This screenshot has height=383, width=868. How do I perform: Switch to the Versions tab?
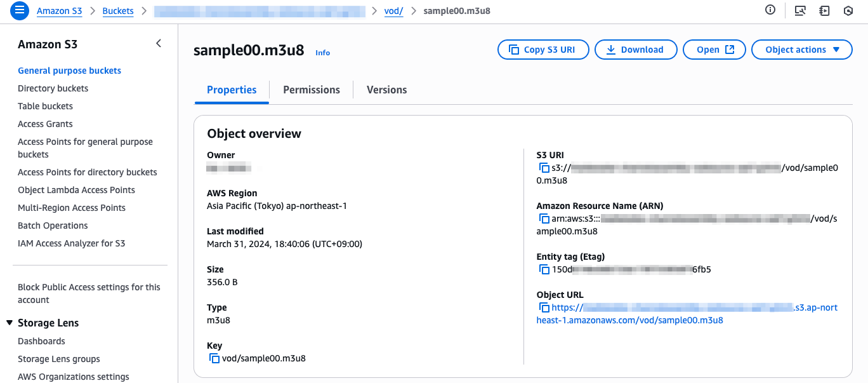386,90
